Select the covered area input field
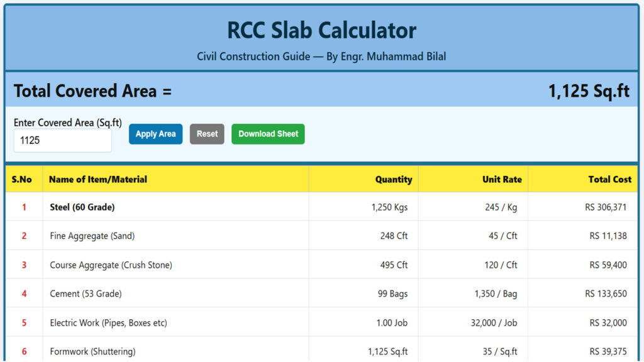The height and width of the screenshot is (362, 644). tap(62, 140)
